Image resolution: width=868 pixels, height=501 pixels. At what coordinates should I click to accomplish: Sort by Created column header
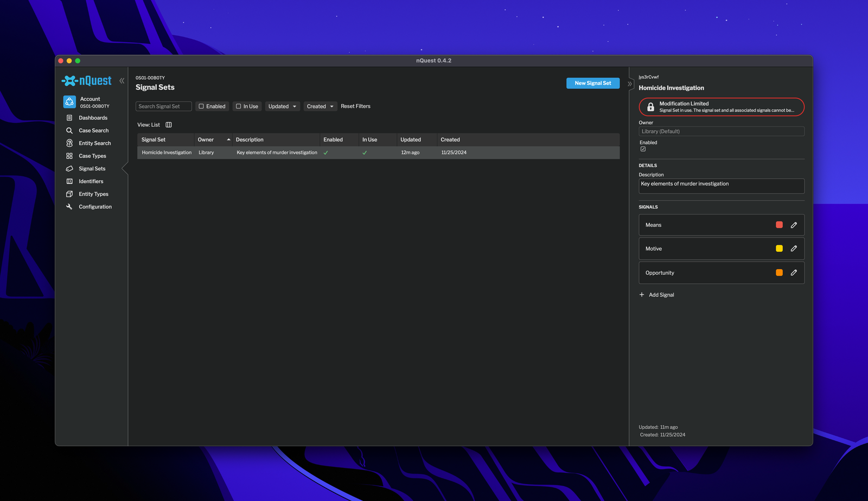pyautogui.click(x=450, y=140)
